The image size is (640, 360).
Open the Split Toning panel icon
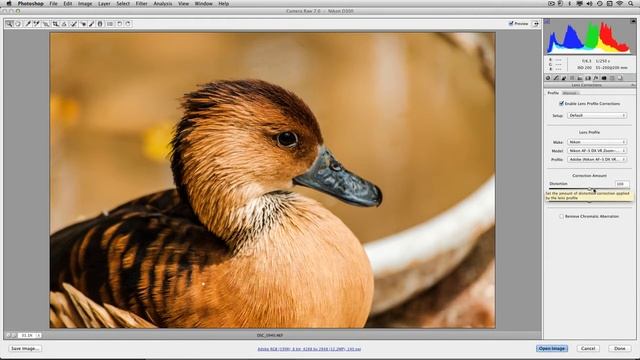[x=580, y=78]
